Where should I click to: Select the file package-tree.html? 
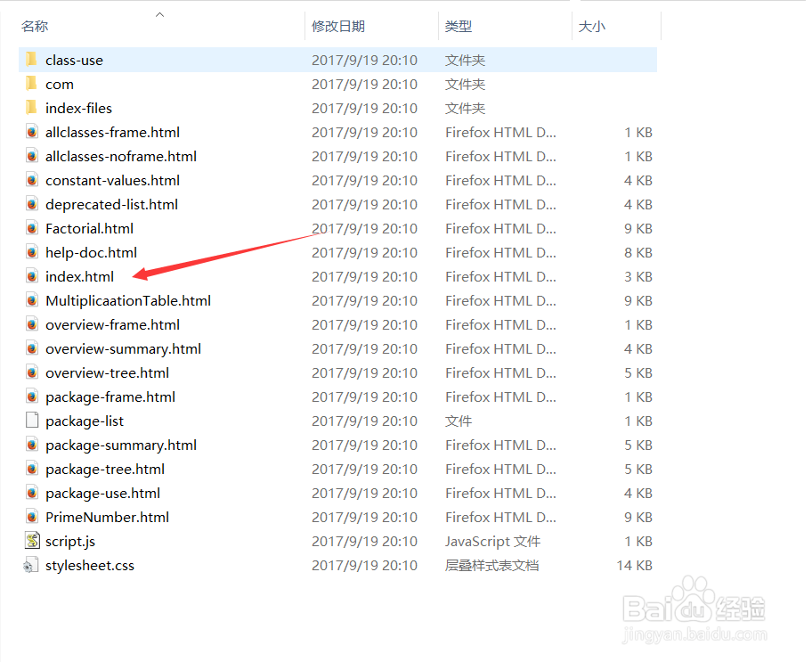[x=105, y=470]
